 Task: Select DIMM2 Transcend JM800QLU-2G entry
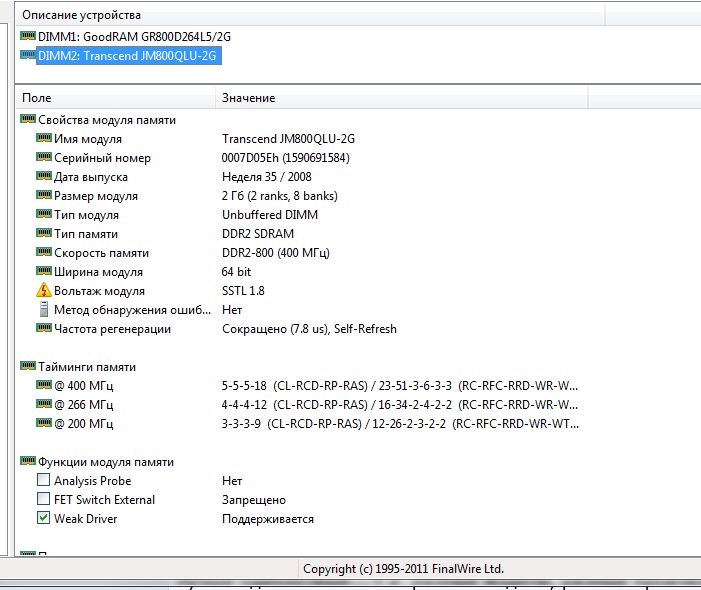coord(127,57)
